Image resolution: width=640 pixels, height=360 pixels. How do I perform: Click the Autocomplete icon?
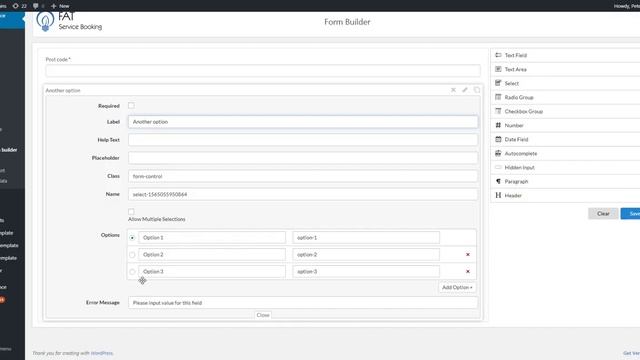click(498, 153)
